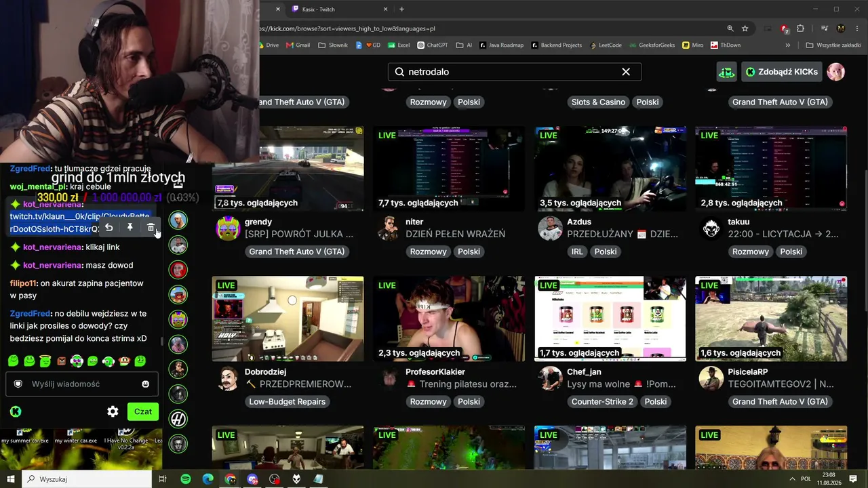The height and width of the screenshot is (488, 868).
Task: Open Chrome extensions puzzle icon
Action: coord(800,28)
